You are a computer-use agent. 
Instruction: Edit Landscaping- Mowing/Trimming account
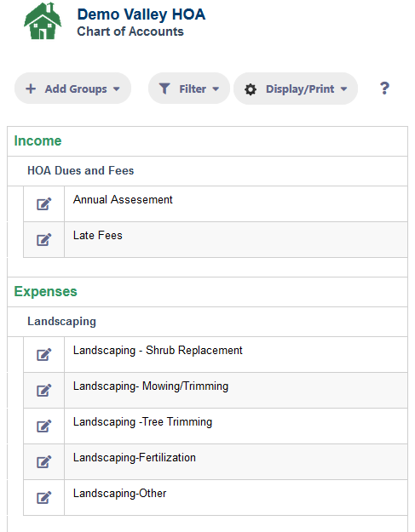click(x=43, y=390)
